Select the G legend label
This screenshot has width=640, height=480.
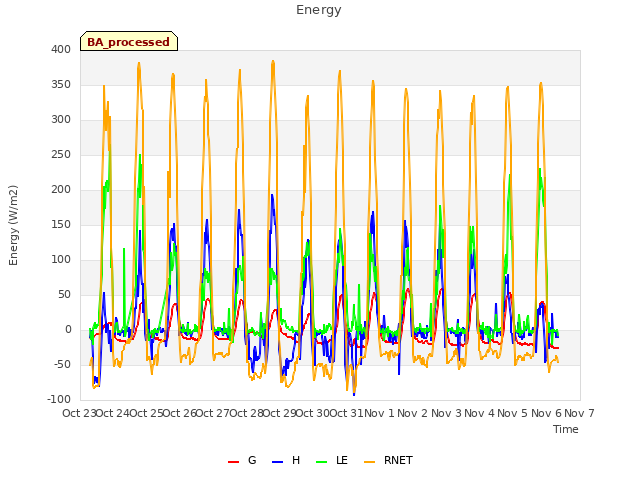252,460
